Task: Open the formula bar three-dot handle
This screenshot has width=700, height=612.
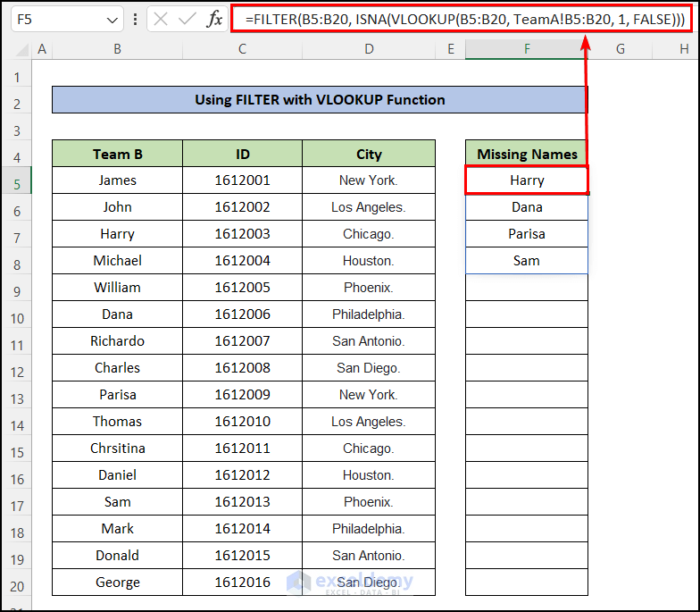Action: click(x=136, y=20)
